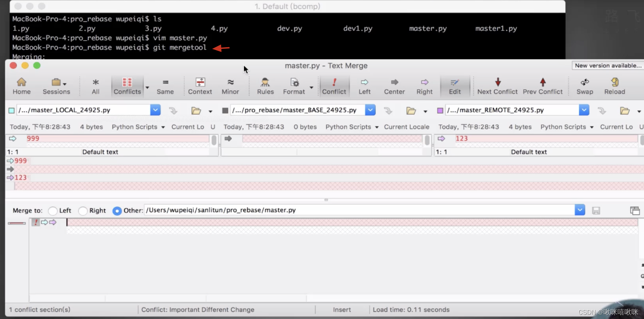Open the Rules toolbar button

[265, 86]
